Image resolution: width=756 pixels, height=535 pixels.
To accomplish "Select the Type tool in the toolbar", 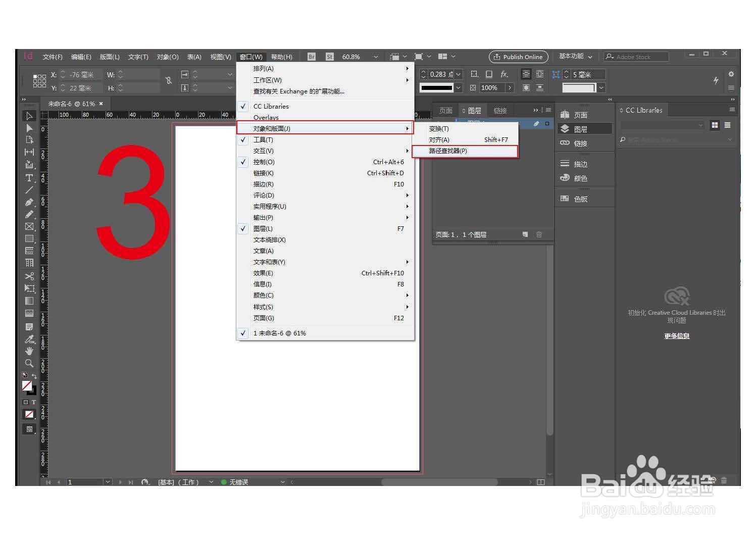I will (x=29, y=178).
